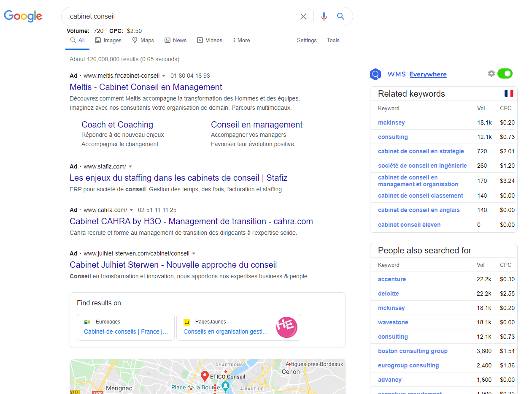The width and height of the screenshot is (532, 394).
Task: Open Europages Cabinet-de-conseils France link
Action: pos(126,332)
